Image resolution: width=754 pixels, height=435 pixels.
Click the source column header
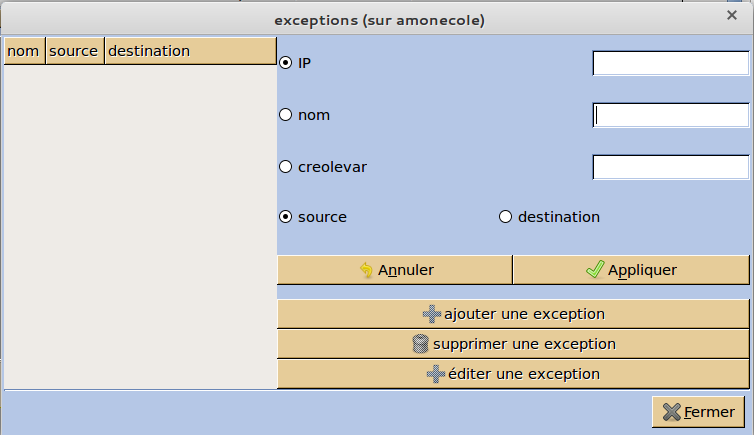pos(75,51)
